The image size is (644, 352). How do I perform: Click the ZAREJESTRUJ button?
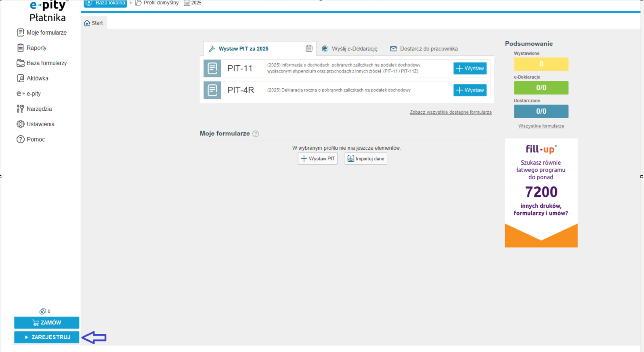pos(47,337)
